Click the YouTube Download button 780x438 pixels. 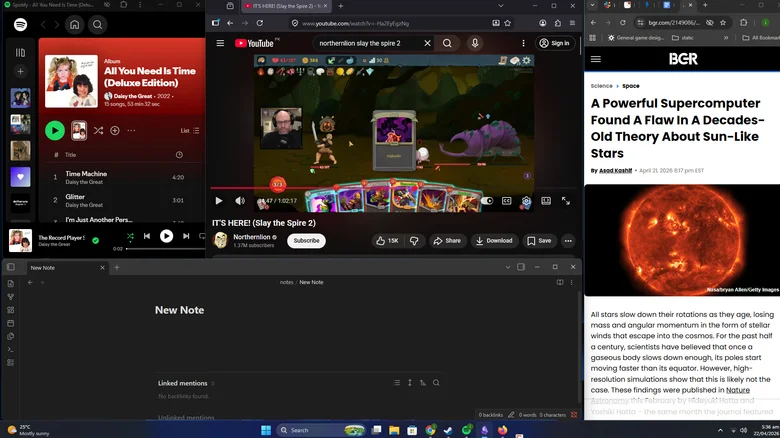click(x=494, y=241)
